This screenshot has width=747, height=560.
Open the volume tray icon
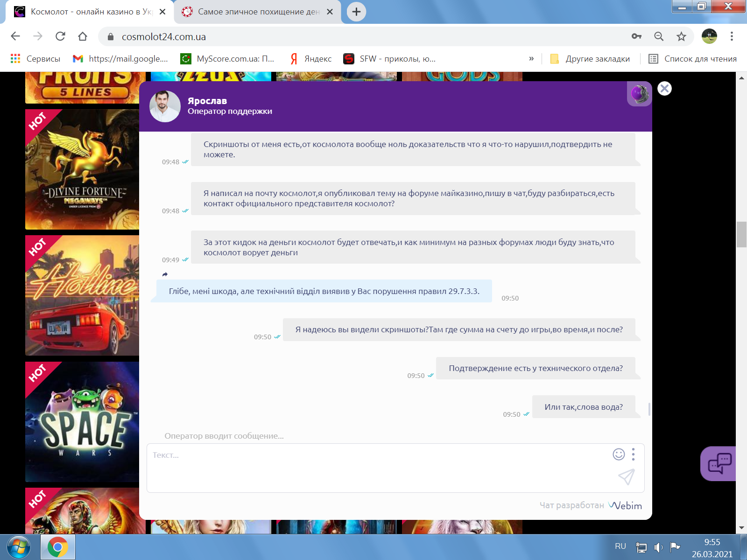pos(658,547)
